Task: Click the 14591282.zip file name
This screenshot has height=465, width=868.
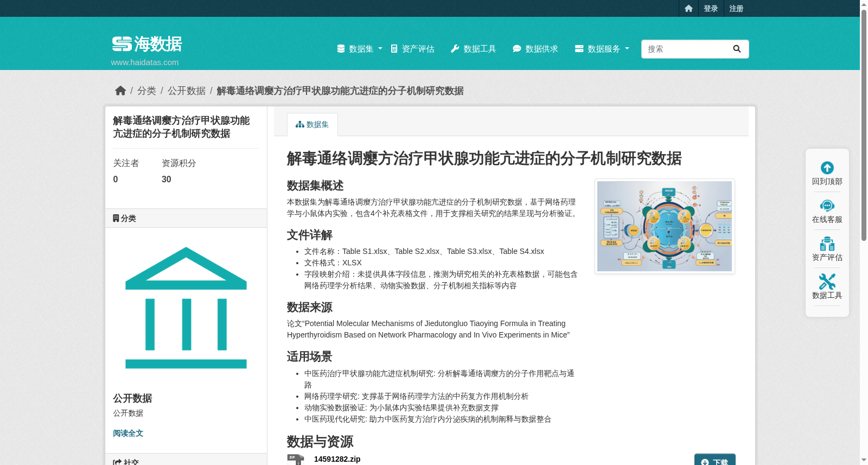Action: [x=337, y=459]
